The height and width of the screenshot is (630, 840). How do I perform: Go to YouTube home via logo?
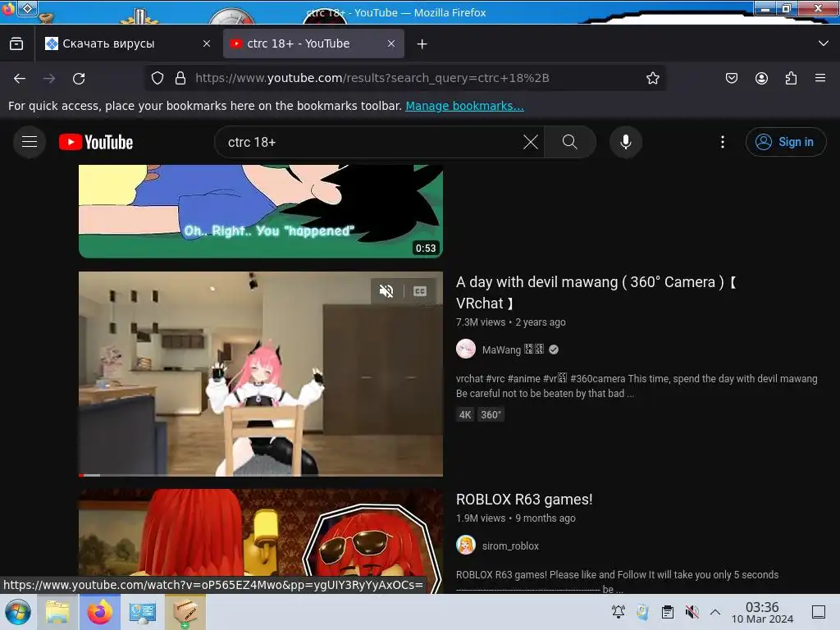96,142
